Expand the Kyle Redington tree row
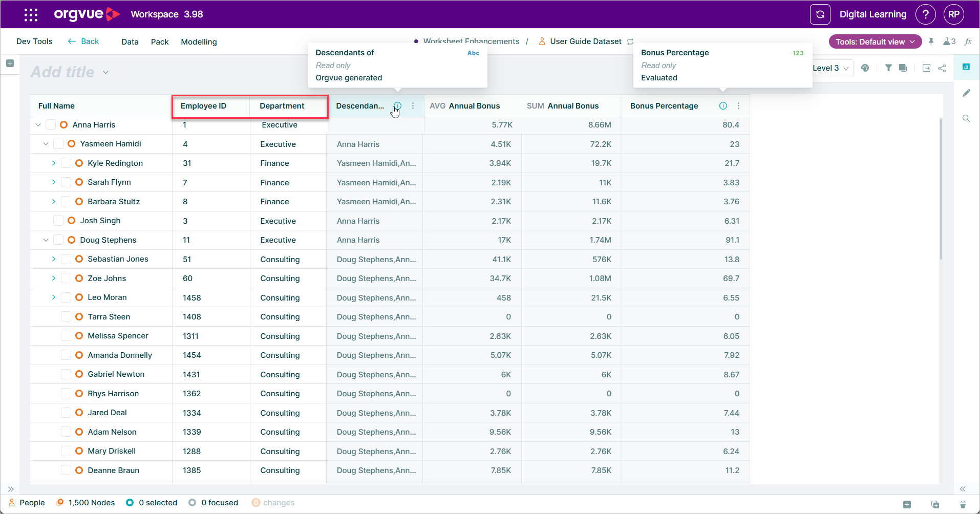Image resolution: width=980 pixels, height=514 pixels. 53,163
